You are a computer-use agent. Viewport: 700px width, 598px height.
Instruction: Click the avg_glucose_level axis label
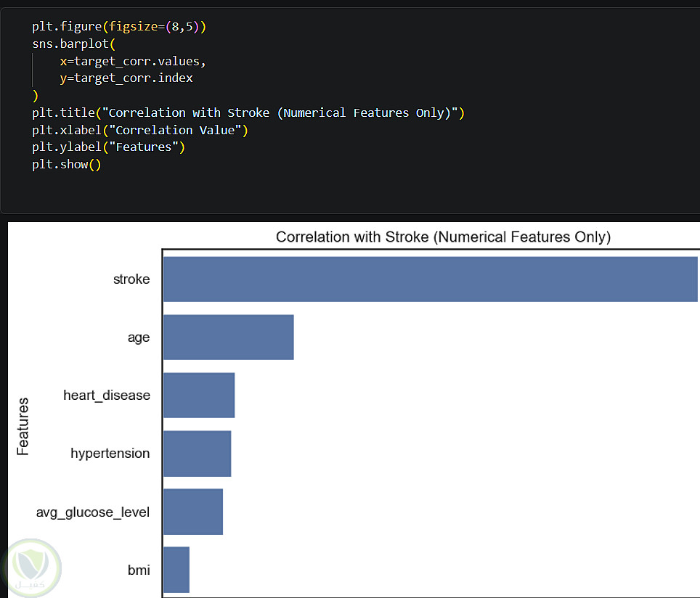tap(93, 512)
